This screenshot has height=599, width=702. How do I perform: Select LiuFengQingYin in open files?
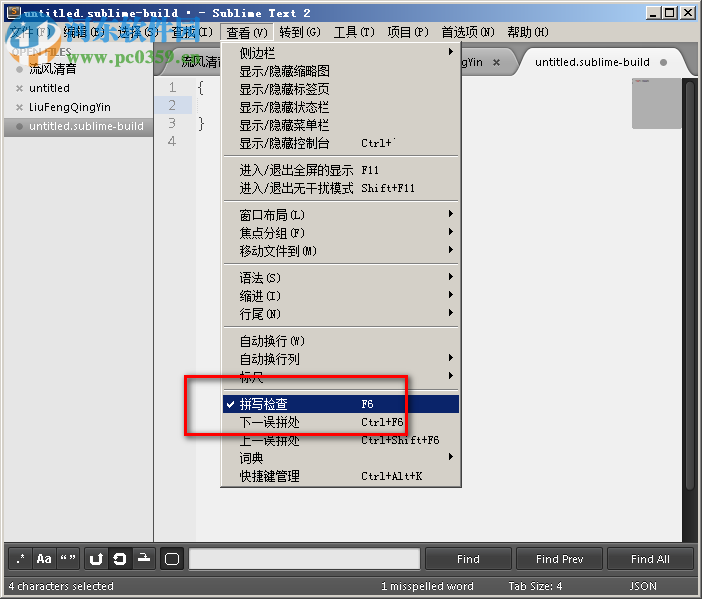70,107
